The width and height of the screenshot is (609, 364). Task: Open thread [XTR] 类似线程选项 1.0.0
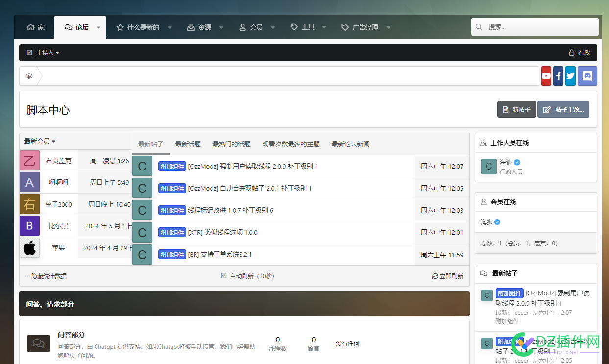[222, 233]
